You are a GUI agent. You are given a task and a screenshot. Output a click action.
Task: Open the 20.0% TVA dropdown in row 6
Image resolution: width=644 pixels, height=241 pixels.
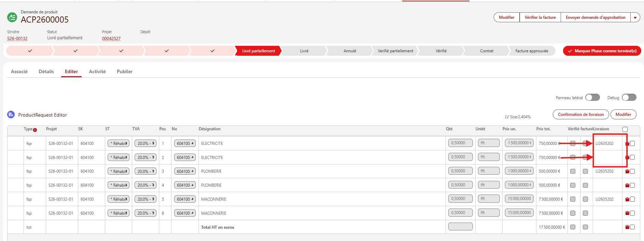click(x=146, y=213)
